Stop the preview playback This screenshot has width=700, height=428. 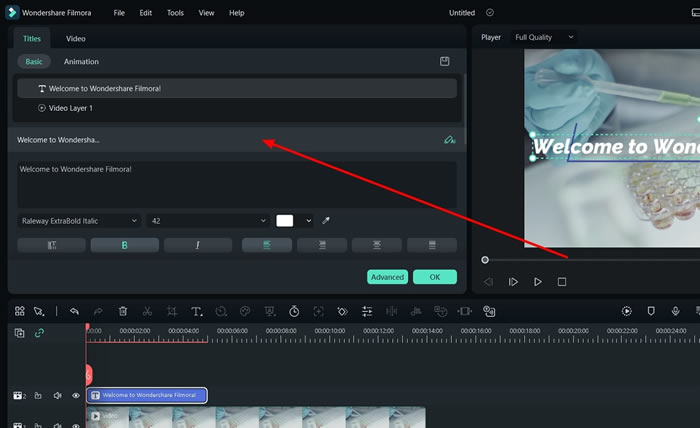tap(562, 282)
